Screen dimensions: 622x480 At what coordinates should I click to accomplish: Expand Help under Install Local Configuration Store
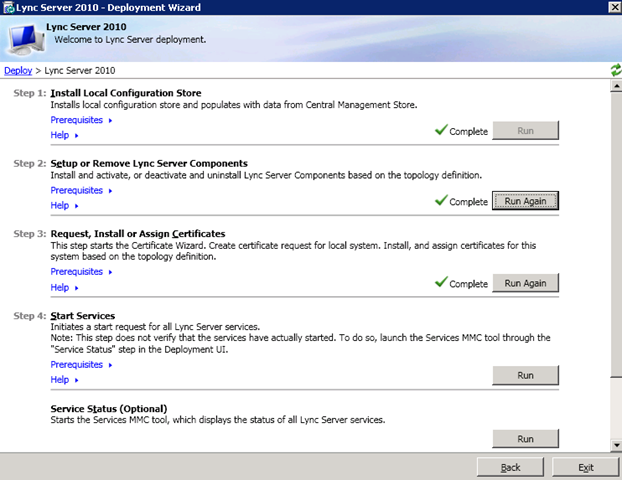pyautogui.click(x=61, y=135)
